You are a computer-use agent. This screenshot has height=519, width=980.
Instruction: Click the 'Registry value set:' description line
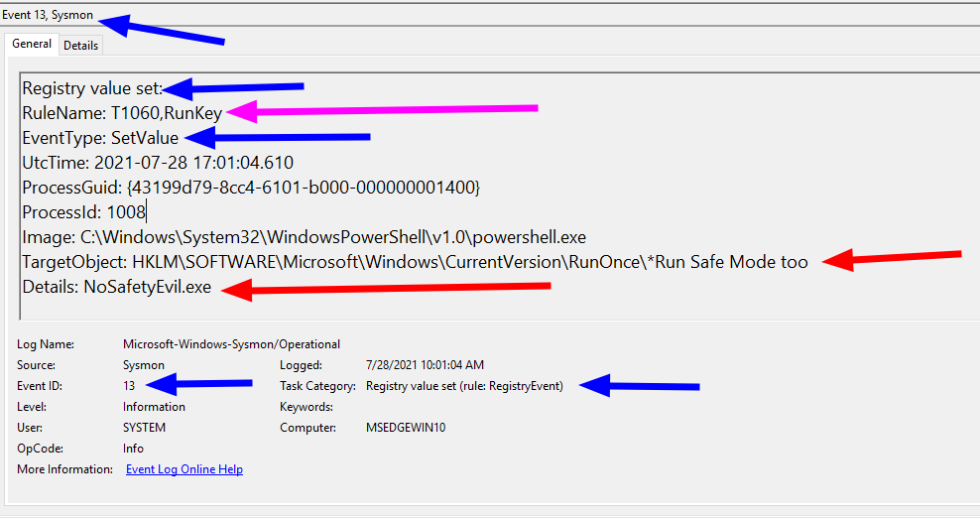tap(92, 88)
